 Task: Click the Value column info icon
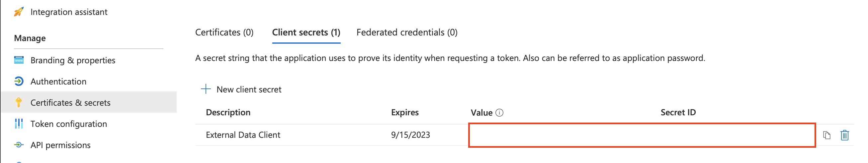[x=500, y=113]
